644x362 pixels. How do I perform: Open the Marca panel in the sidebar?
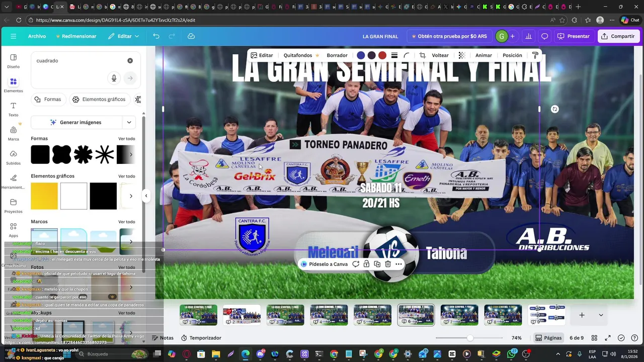(13, 133)
